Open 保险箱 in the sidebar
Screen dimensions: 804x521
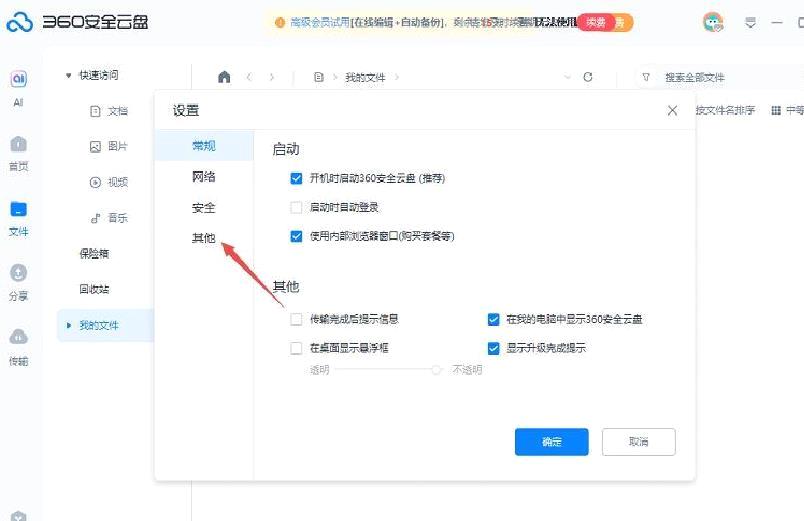[94, 253]
